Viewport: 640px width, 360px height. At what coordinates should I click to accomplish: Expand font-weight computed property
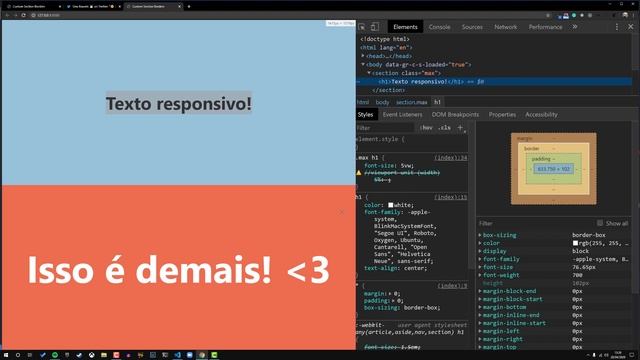(480, 275)
